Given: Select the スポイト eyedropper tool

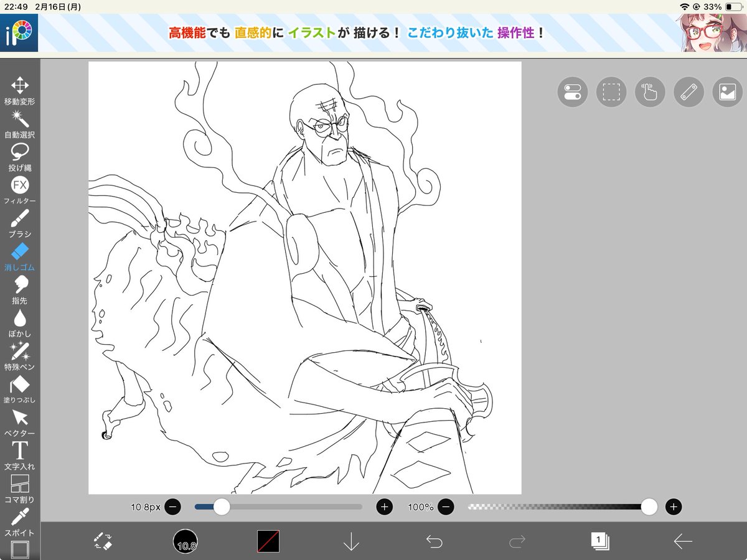Looking at the screenshot, I should click(x=20, y=523).
